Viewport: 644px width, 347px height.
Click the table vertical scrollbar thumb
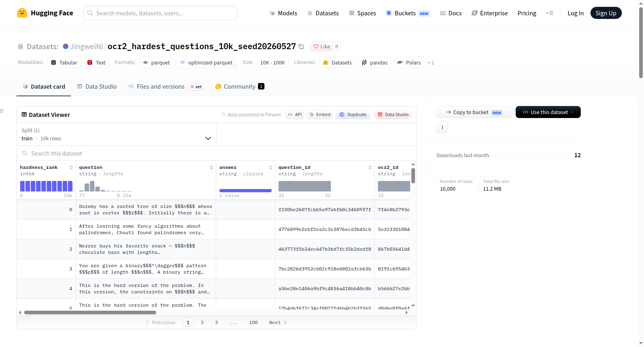413,176
